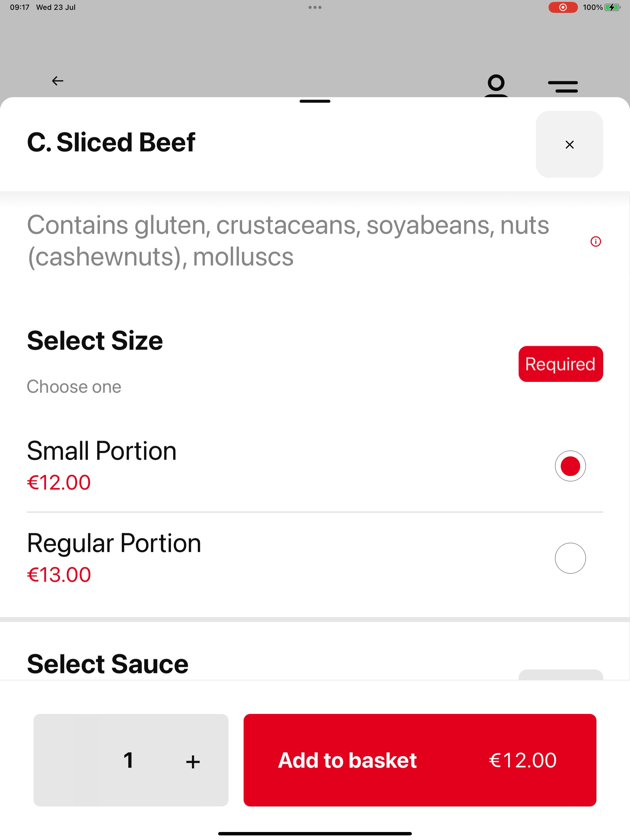
Task: Increase quantity with the plus icon
Action: (193, 762)
